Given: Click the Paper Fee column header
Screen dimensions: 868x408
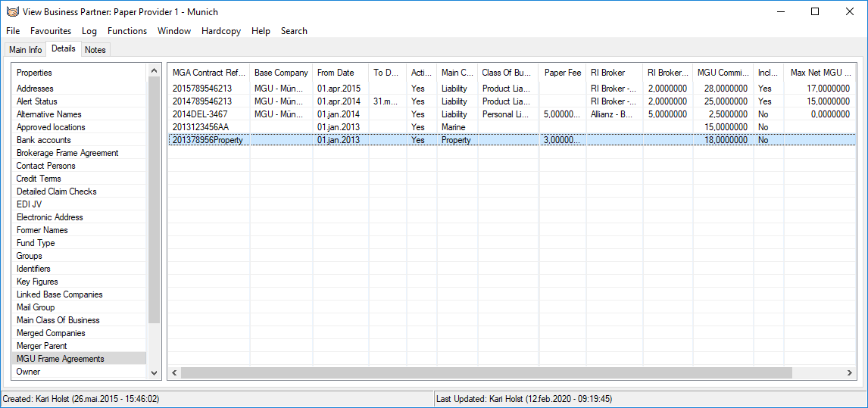Looking at the screenshot, I should [562, 73].
